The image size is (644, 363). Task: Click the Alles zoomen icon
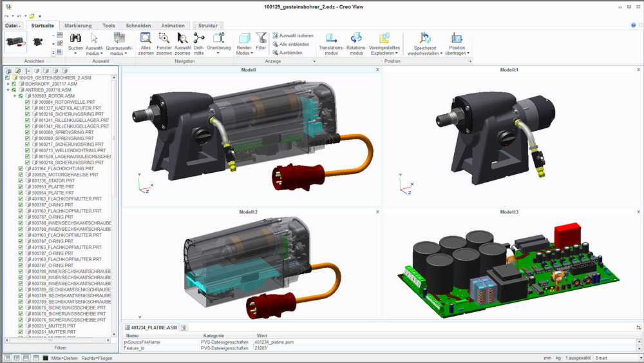(x=146, y=39)
